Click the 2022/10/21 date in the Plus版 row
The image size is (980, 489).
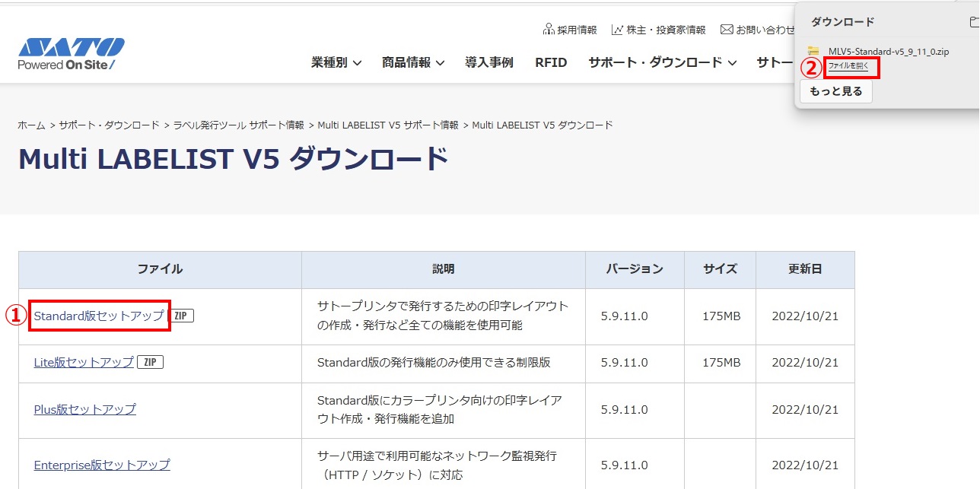805,409
